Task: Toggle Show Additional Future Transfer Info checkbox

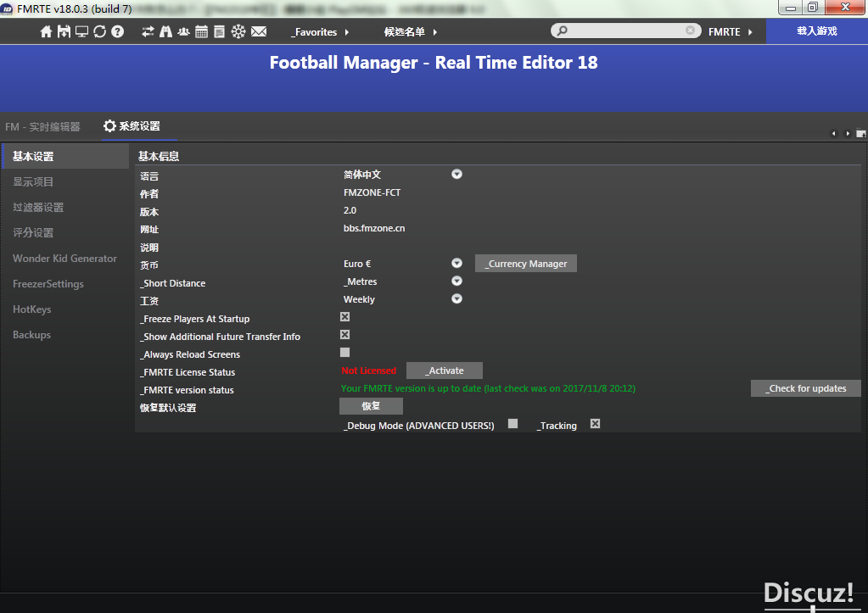Action: coord(344,334)
